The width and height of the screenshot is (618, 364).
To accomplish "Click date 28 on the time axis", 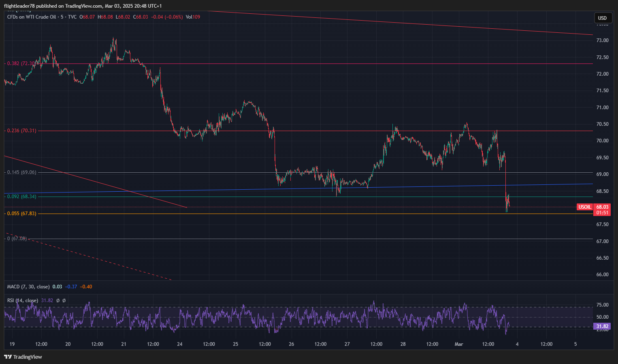I will 403,344.
